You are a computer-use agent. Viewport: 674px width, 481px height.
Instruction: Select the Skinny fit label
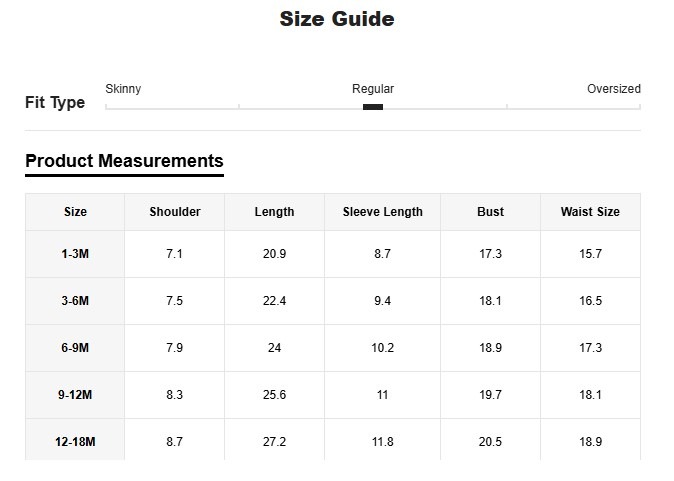tap(123, 89)
